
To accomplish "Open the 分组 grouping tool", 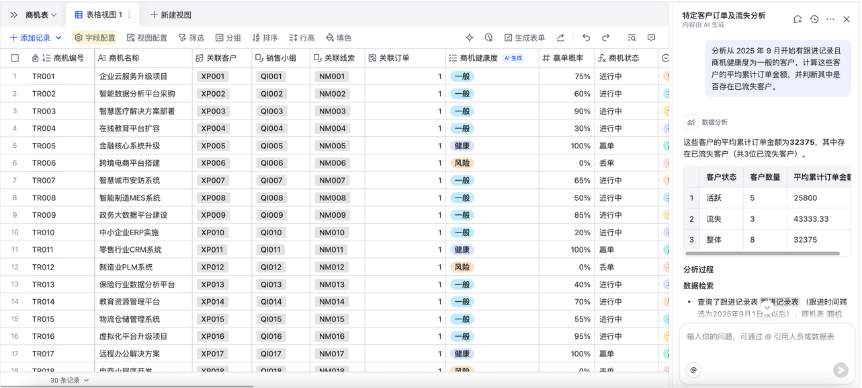I will (x=228, y=38).
